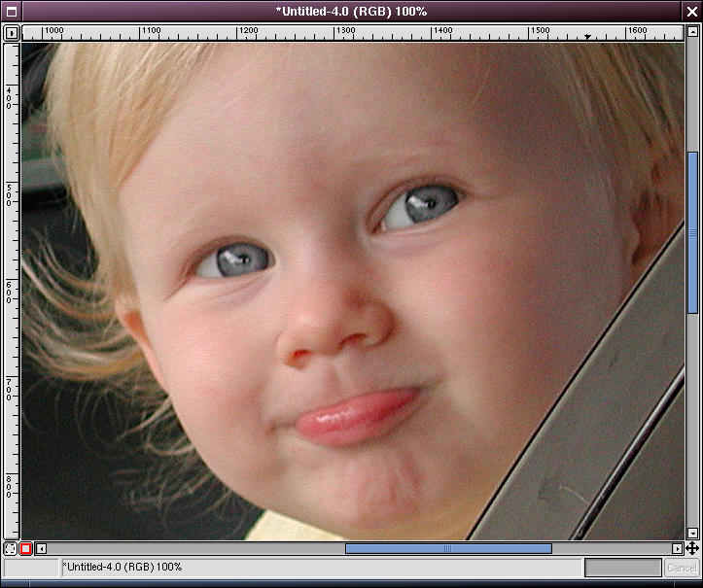The image size is (703, 588).
Task: Click the horizontal scrollbar trough left of thumb
Action: [194, 549]
